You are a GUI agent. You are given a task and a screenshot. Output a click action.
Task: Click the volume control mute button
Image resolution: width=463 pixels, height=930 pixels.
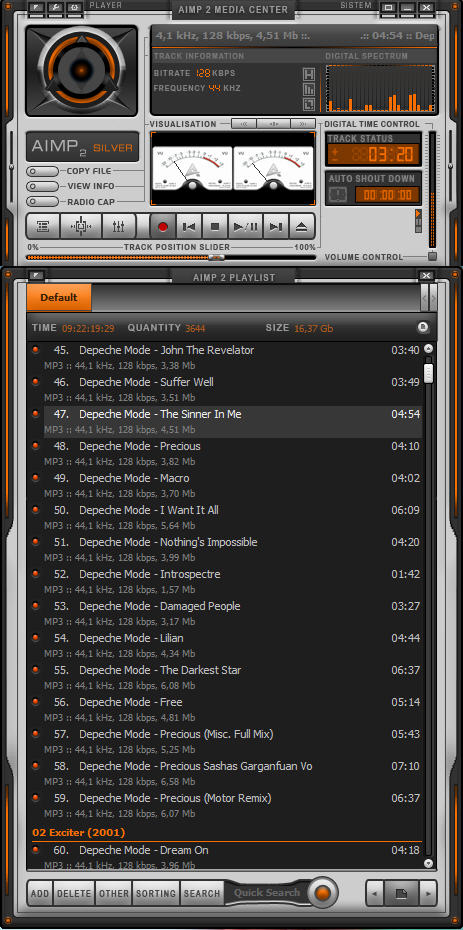432,256
